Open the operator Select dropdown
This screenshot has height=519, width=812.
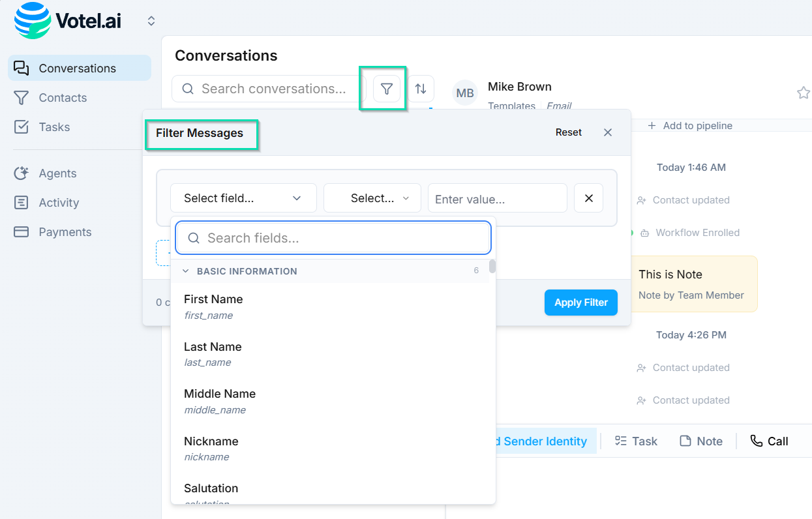coord(372,198)
